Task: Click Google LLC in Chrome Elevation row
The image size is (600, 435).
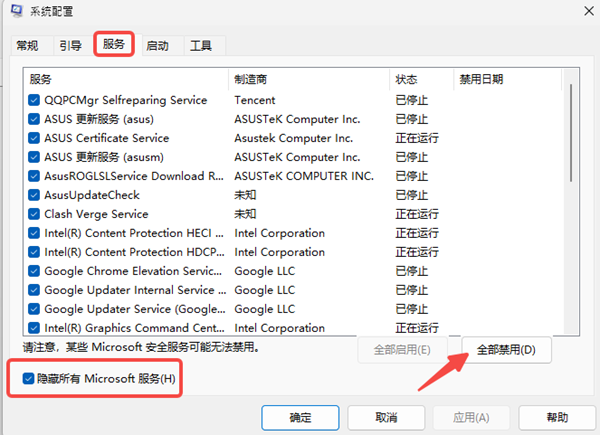Action: [265, 271]
